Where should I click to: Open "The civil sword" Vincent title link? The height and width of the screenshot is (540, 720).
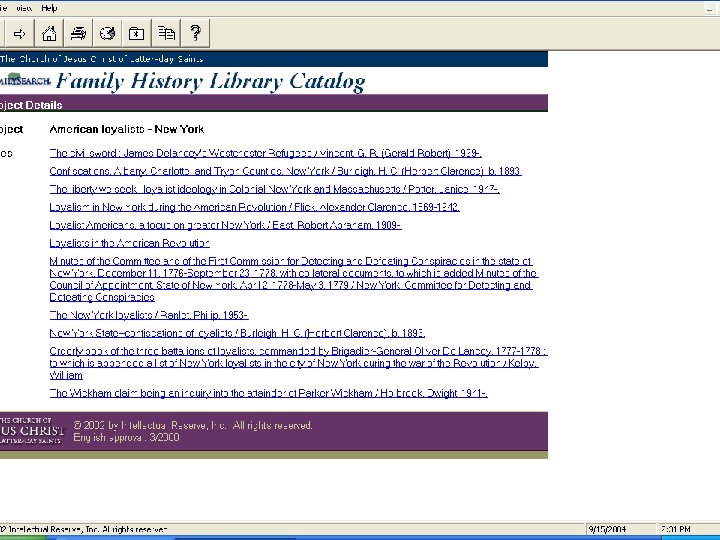[265, 153]
